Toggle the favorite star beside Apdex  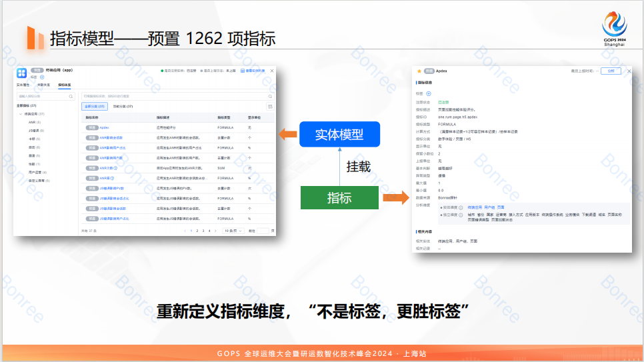point(419,71)
